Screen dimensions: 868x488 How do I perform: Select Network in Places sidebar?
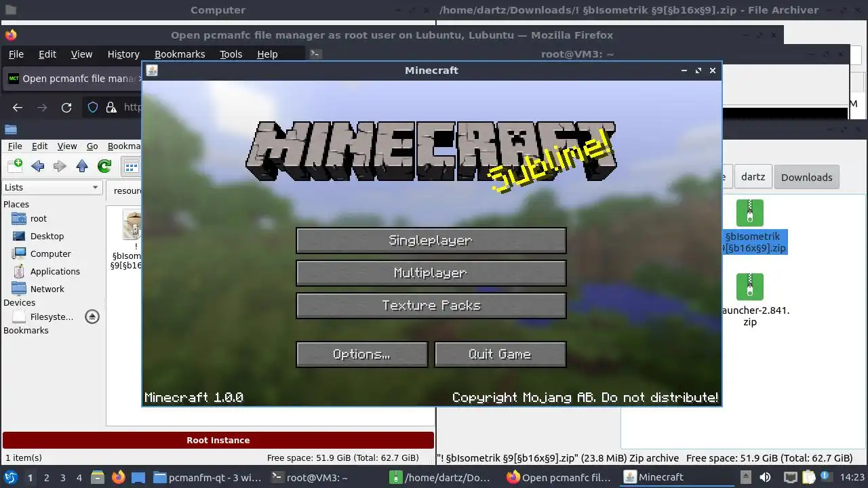click(x=47, y=289)
